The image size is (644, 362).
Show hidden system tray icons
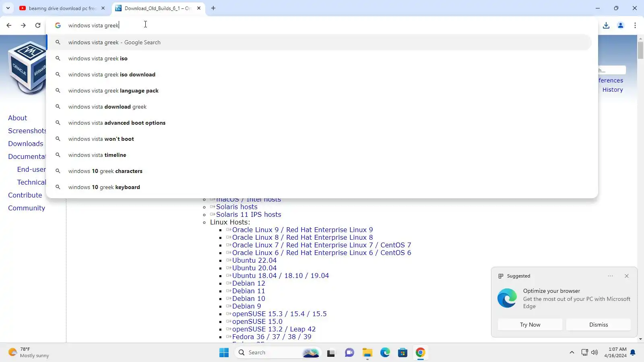[572, 353]
